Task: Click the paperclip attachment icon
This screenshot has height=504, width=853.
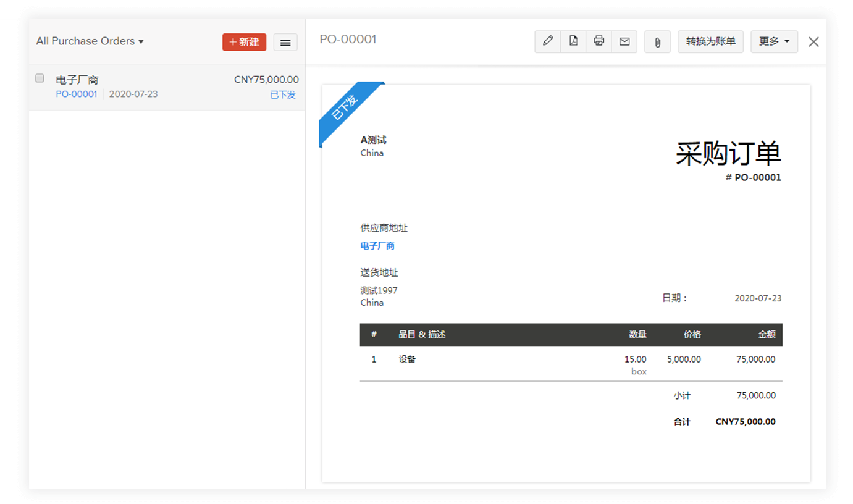Action: 657,42
